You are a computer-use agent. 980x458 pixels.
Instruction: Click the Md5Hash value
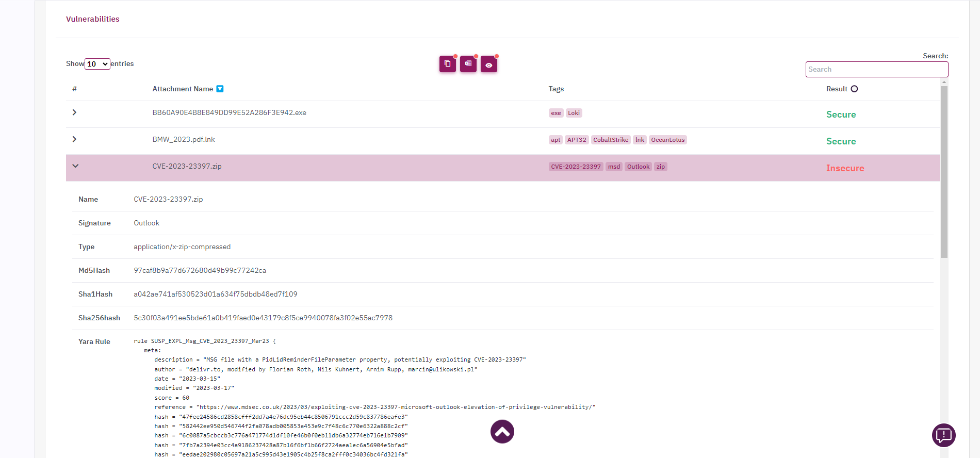(x=200, y=270)
